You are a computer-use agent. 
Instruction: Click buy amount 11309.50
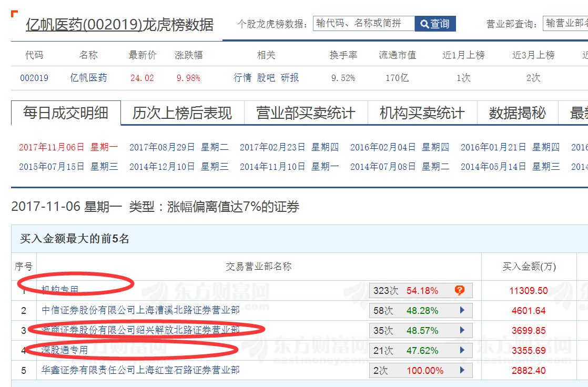(529, 291)
